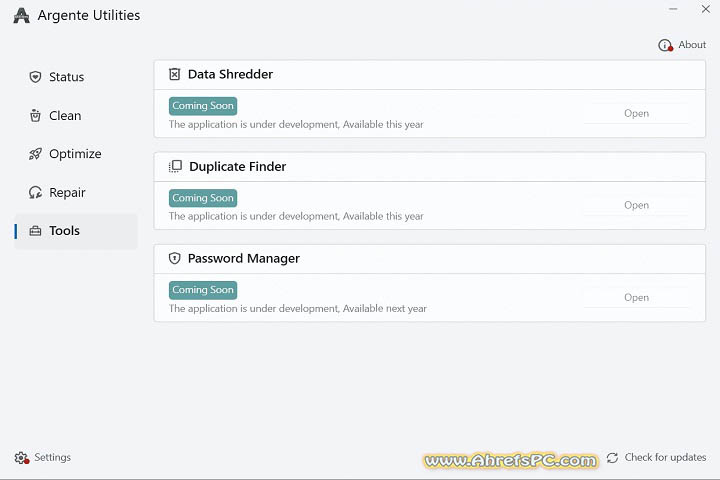Click Coming Soon badge under Duplicate Finder
720x480 pixels.
(203, 198)
